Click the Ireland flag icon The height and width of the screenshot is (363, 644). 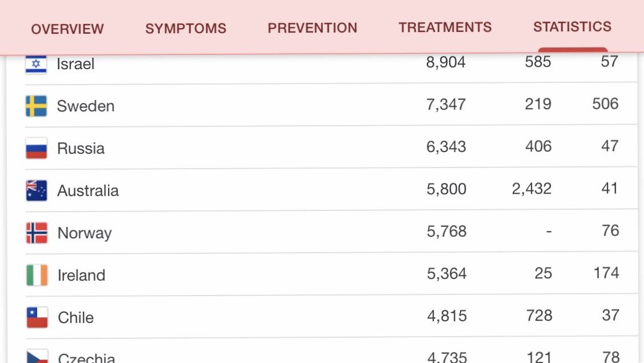tap(37, 275)
